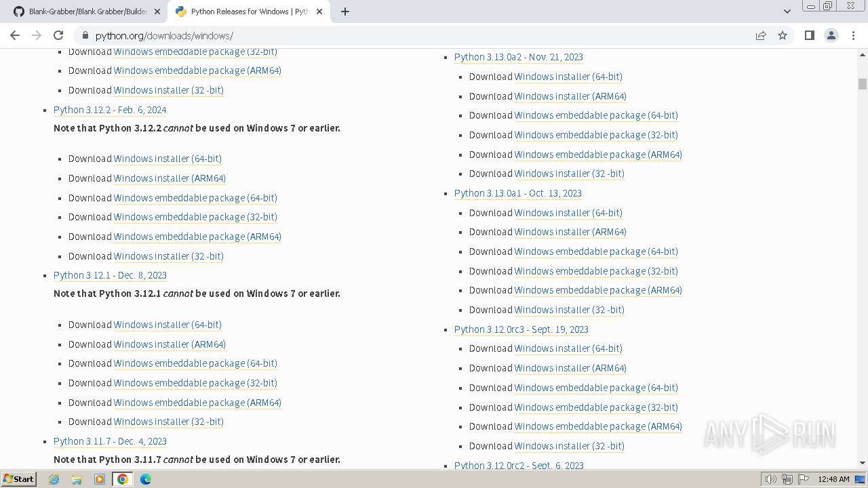Close the Python Releases for Windows tab

(x=319, y=12)
